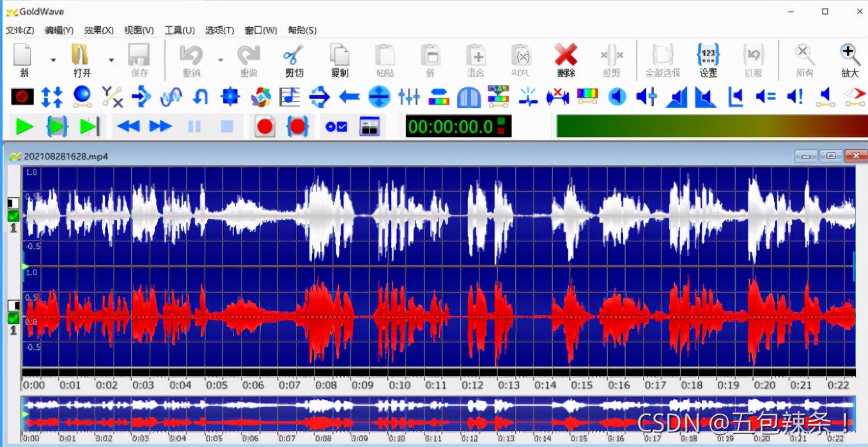Viewport: 868px width, 447px height.
Task: Toggle the white channel black-white box
Action: pyautogui.click(x=13, y=203)
